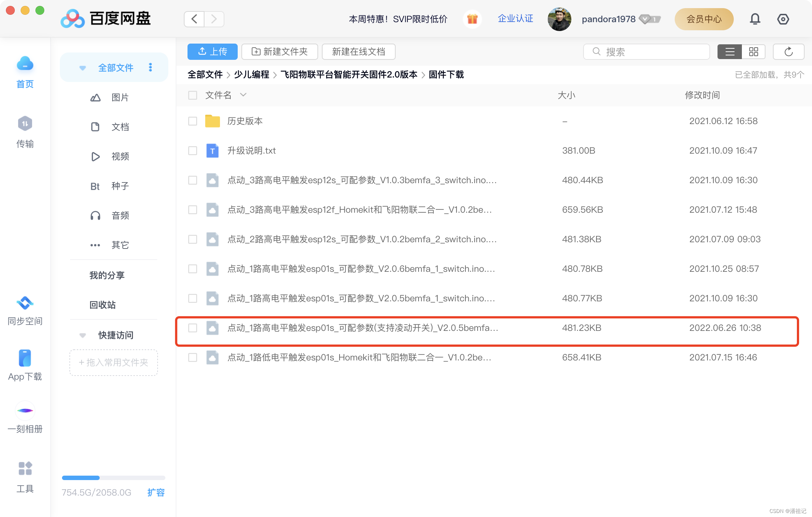Click the storage usage progress bar
This screenshot has height=517, width=812.
point(113,478)
